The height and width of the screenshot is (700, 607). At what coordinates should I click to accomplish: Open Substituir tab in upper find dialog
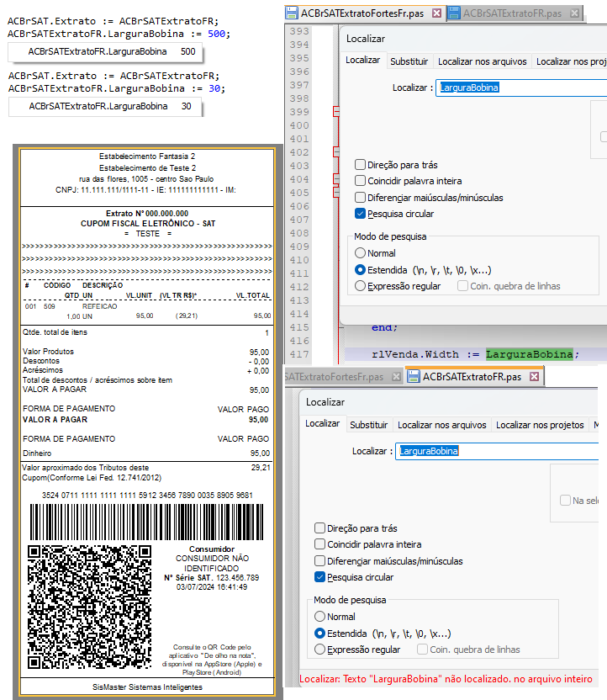coord(409,61)
